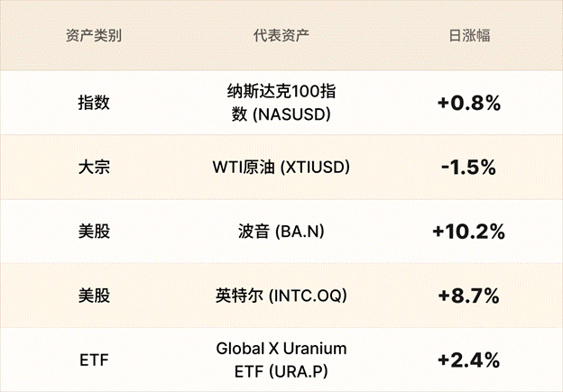Click the 波音 (BA.N) asset cell
This screenshot has height=392, width=563.
click(281, 232)
